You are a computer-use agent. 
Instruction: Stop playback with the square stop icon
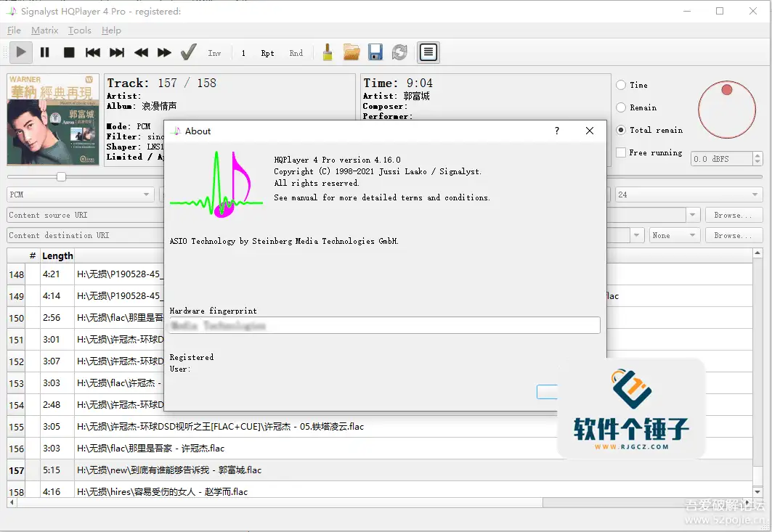(69, 52)
